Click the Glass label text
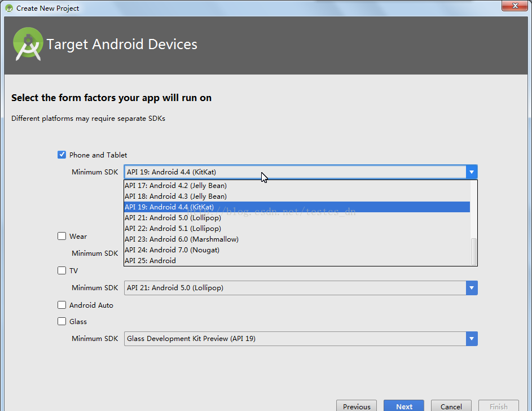 pyautogui.click(x=78, y=321)
